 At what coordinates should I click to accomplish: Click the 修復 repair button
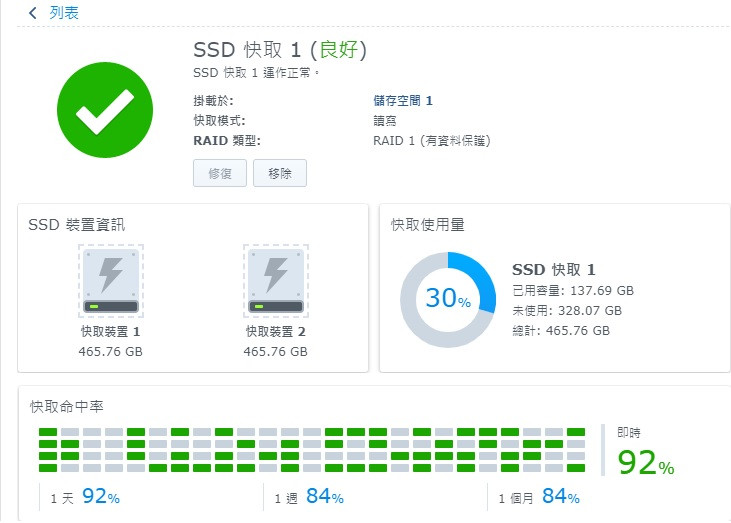point(220,173)
